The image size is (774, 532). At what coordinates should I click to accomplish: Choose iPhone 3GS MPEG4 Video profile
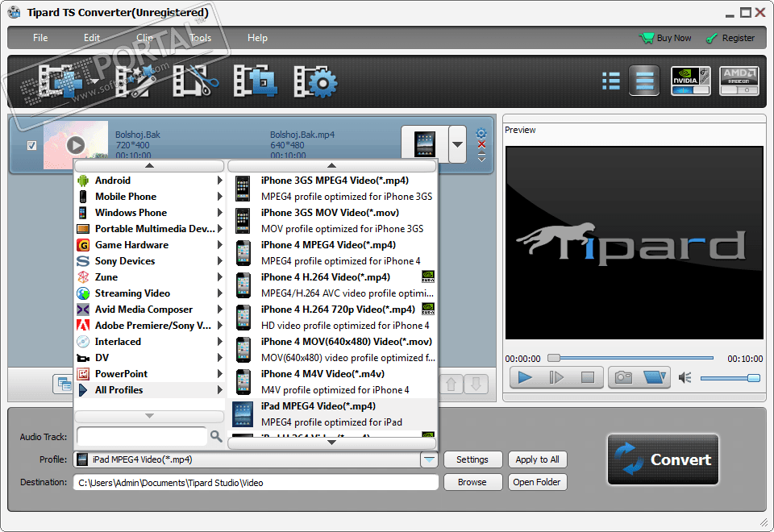(x=333, y=189)
